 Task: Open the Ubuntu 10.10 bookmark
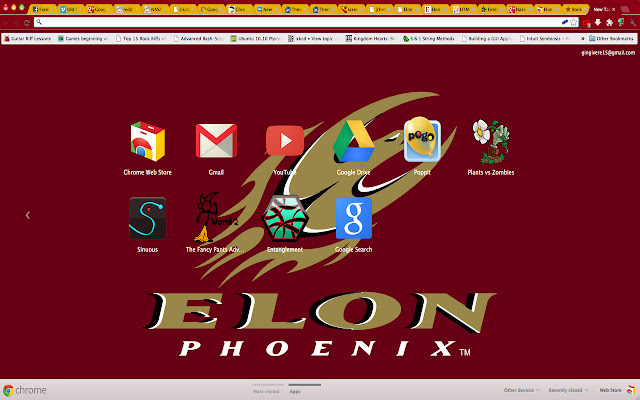coord(256,39)
